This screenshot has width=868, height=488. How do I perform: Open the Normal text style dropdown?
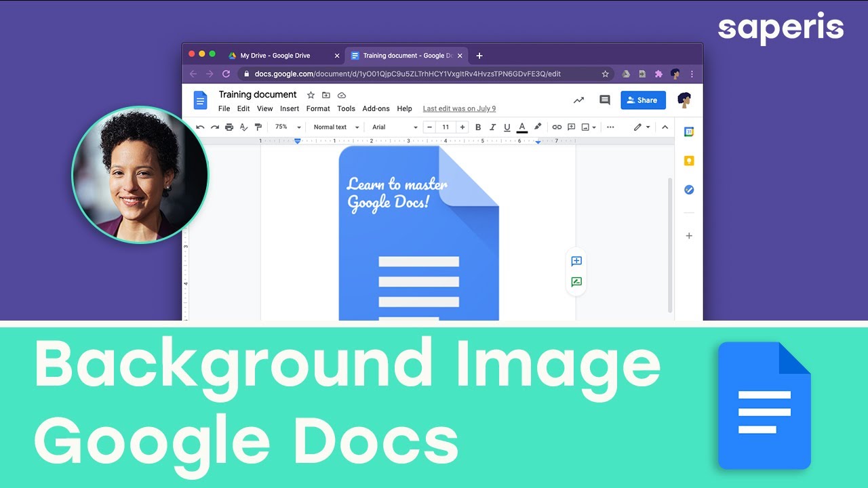point(336,127)
